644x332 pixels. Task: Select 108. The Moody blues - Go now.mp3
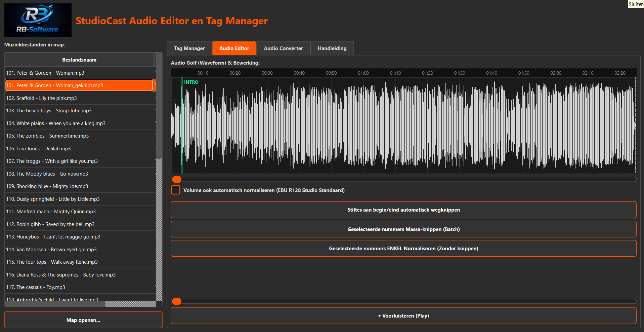coord(79,174)
